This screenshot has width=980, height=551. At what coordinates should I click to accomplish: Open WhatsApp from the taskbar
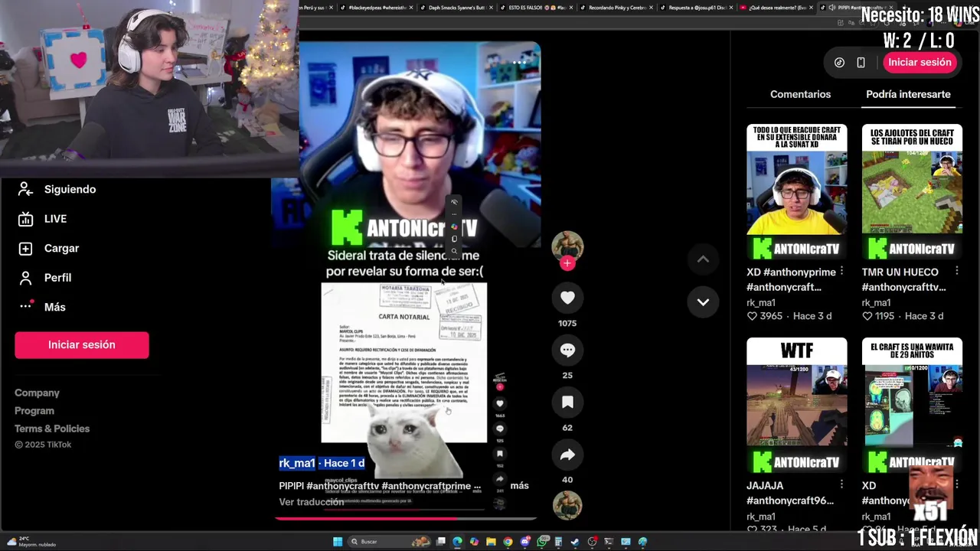pos(541,542)
